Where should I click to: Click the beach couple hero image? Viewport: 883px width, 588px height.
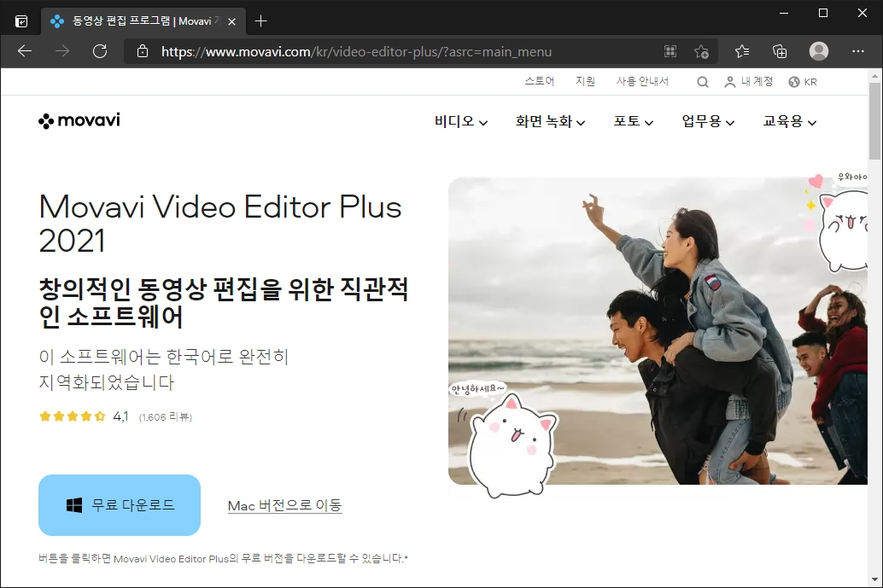click(x=658, y=331)
